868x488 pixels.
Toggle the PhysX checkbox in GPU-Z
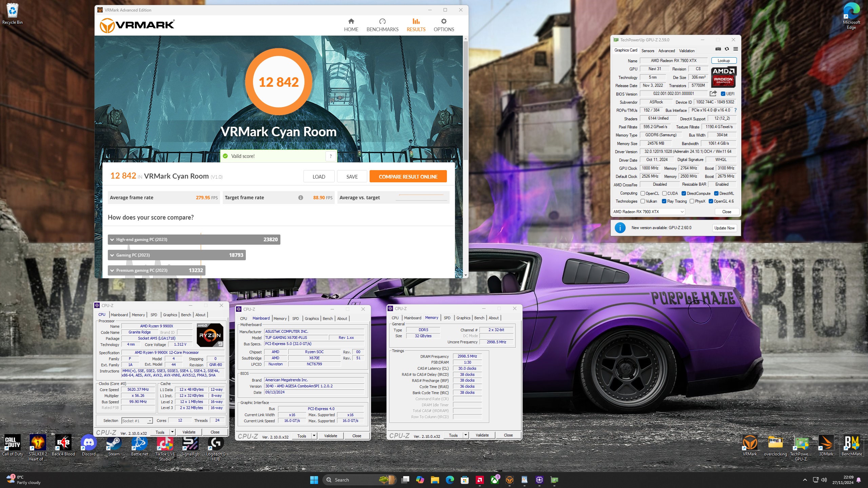click(x=692, y=201)
